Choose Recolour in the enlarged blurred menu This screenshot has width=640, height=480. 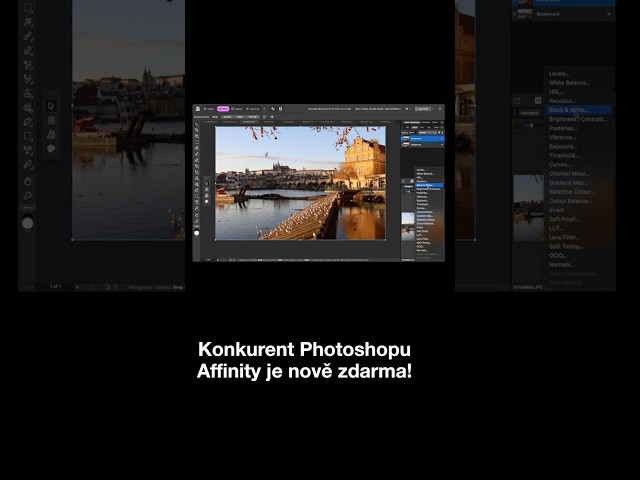click(562, 101)
